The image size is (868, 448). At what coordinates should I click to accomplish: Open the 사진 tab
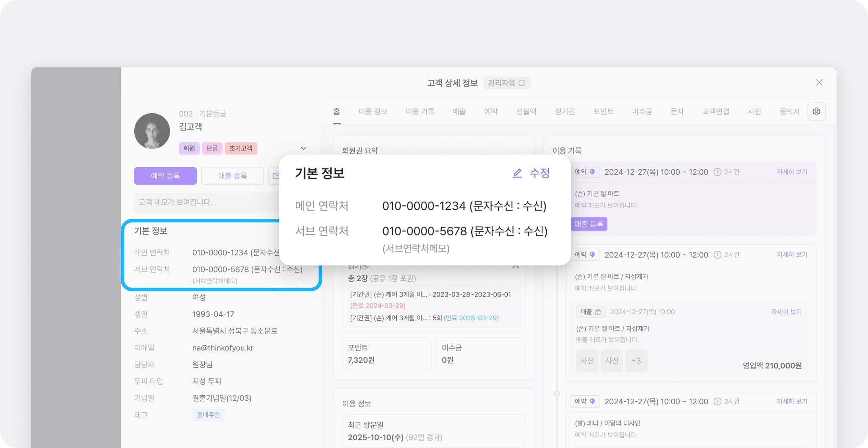pos(754,112)
